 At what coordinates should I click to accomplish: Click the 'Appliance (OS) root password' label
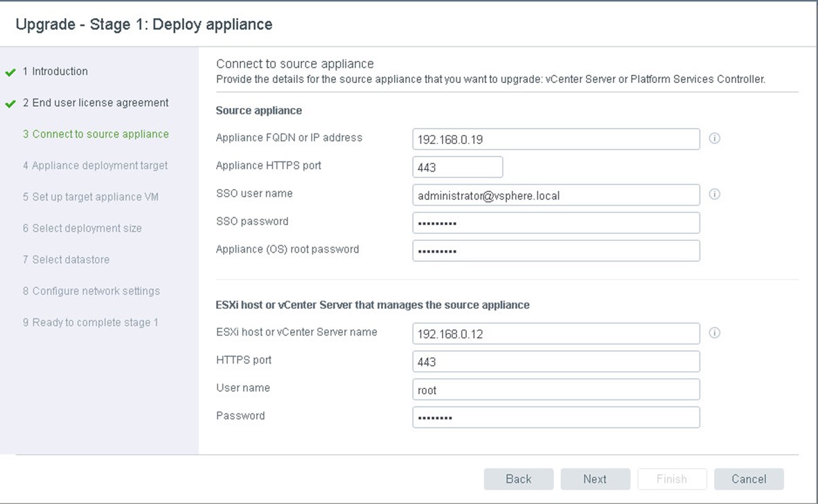click(x=287, y=249)
